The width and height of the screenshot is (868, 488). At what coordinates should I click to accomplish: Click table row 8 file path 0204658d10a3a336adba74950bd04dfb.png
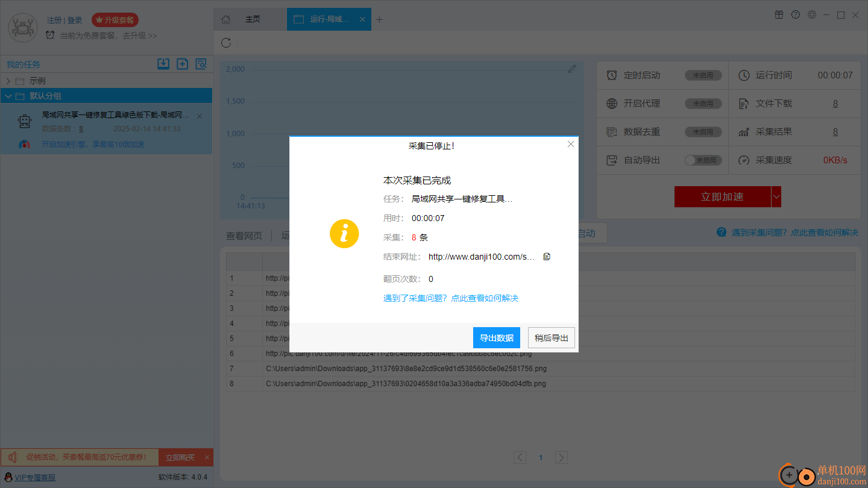406,383
